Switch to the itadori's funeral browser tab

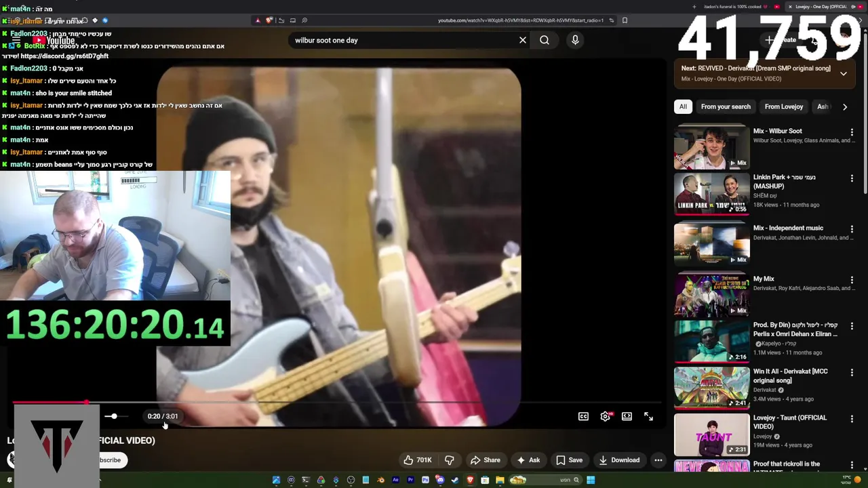pyautogui.click(x=742, y=7)
